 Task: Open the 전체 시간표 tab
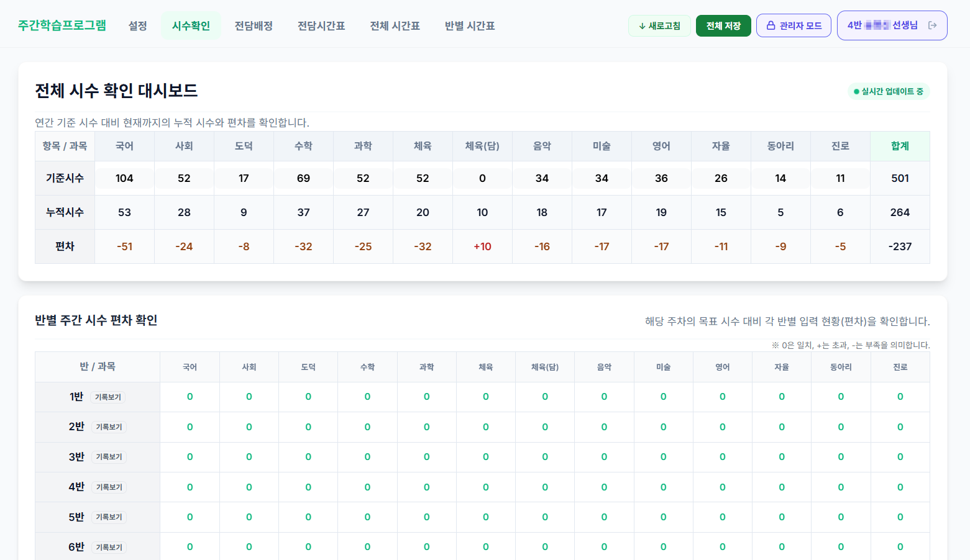point(395,25)
